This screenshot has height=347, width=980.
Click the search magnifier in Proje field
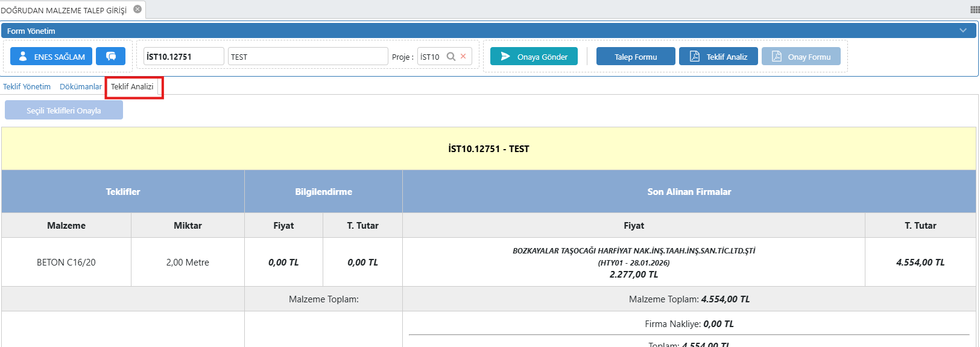pyautogui.click(x=450, y=57)
